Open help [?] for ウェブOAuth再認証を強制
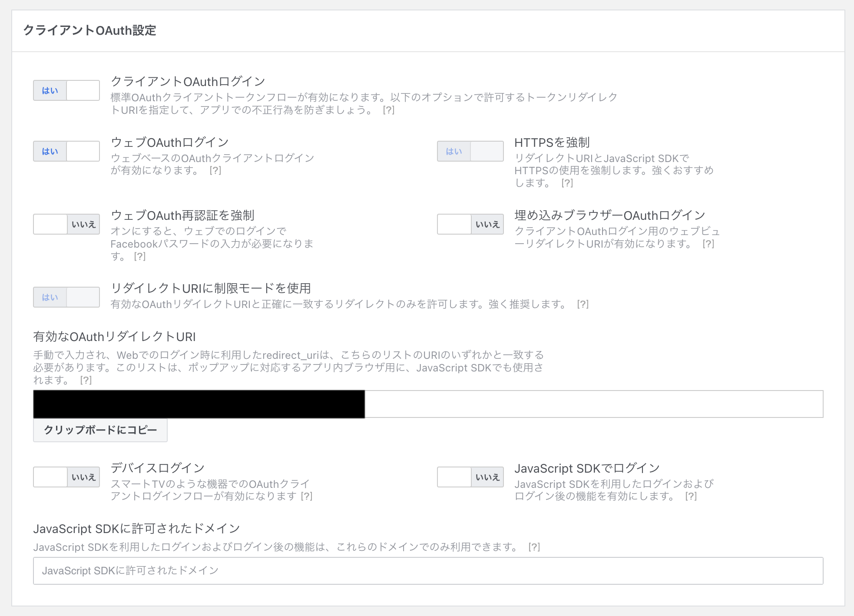Image resolution: width=854 pixels, height=616 pixels. [x=139, y=256]
